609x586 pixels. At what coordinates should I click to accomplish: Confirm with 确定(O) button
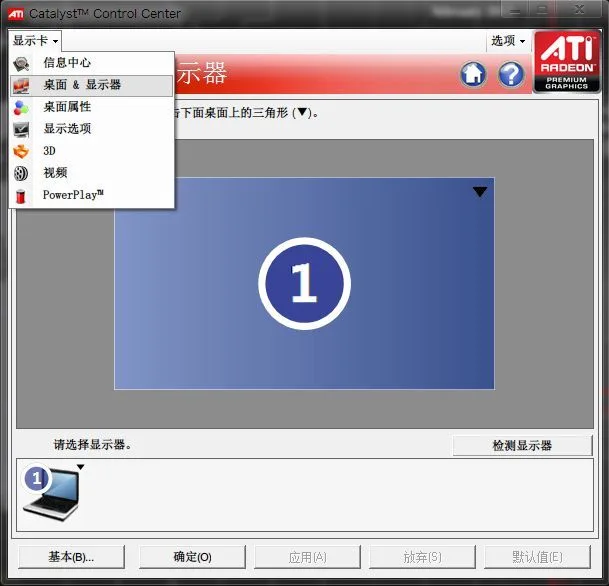tap(192, 557)
